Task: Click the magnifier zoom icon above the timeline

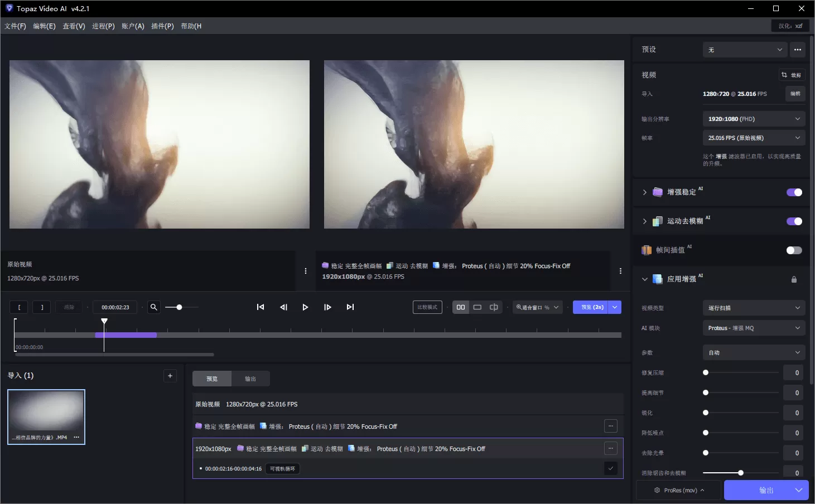Action: pyautogui.click(x=153, y=307)
